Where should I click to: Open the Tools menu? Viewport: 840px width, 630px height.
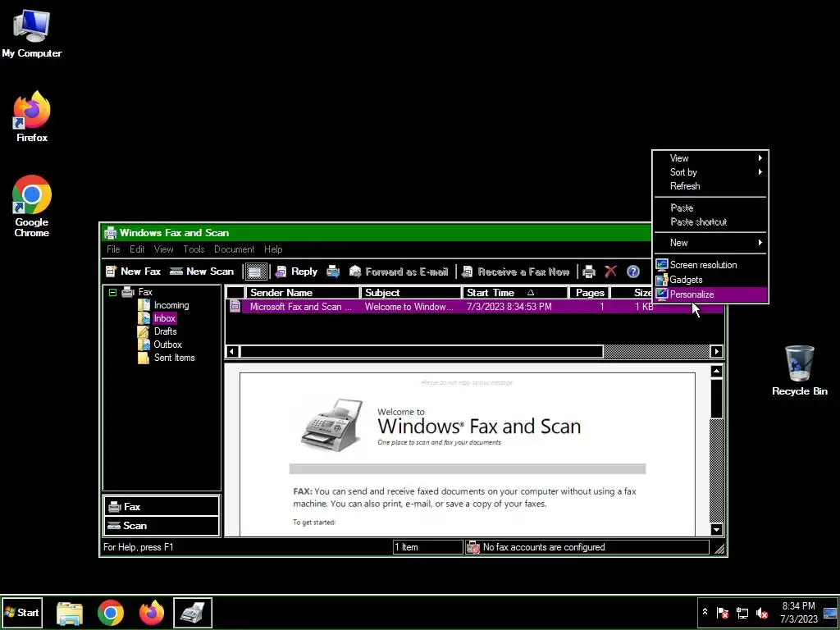click(194, 249)
